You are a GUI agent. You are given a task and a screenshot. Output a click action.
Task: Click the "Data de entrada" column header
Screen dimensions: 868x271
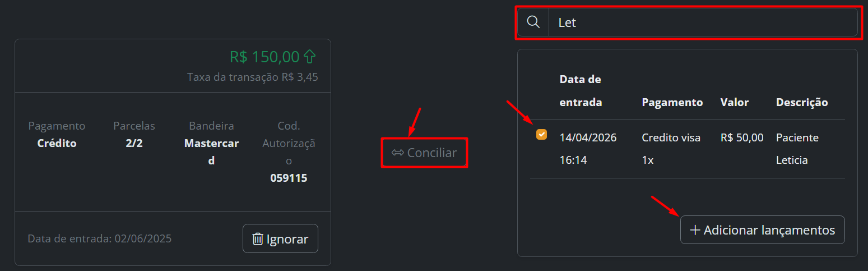coord(581,91)
